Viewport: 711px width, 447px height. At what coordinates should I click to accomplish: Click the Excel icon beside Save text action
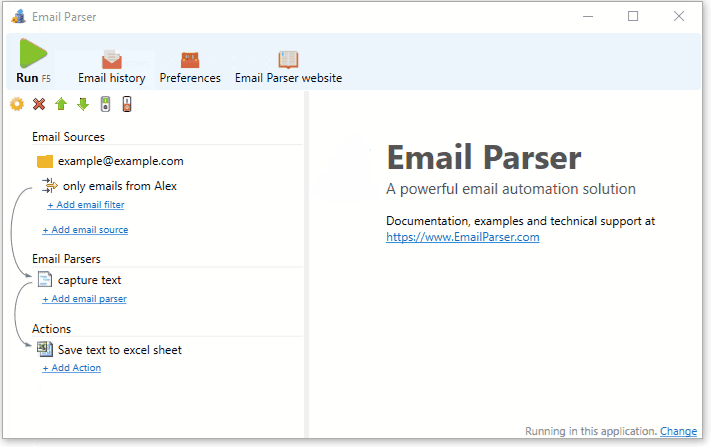[44, 349]
